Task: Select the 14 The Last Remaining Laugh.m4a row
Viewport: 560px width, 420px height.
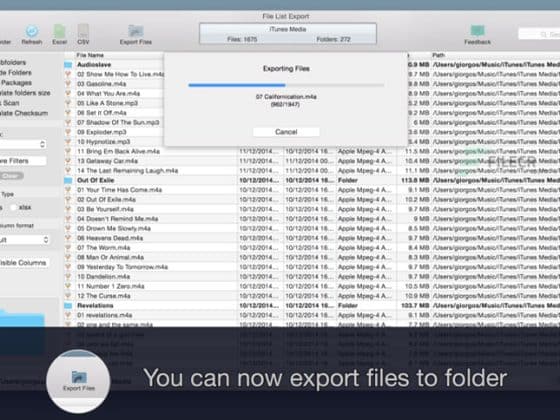Action: 312,171
